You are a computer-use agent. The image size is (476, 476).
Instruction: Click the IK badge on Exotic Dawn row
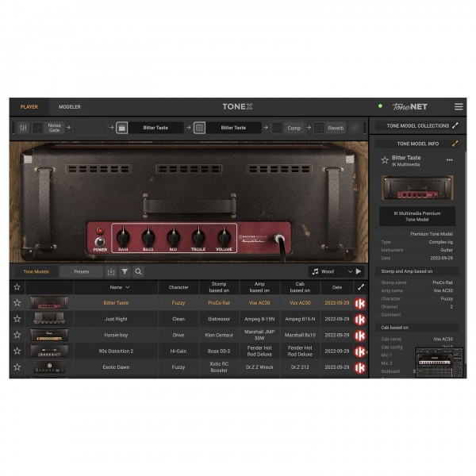coord(360,367)
